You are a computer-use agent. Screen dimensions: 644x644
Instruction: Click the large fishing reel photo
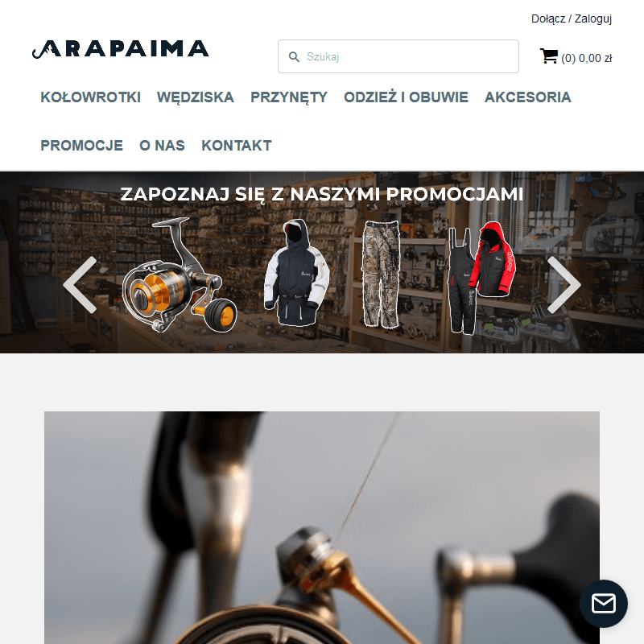pyautogui.click(x=322, y=527)
